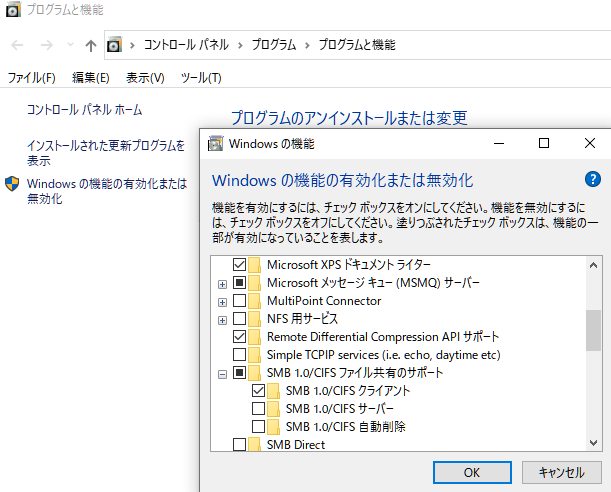Enable MultiPoint Connector checkbox
611x492 pixels.
coord(239,300)
